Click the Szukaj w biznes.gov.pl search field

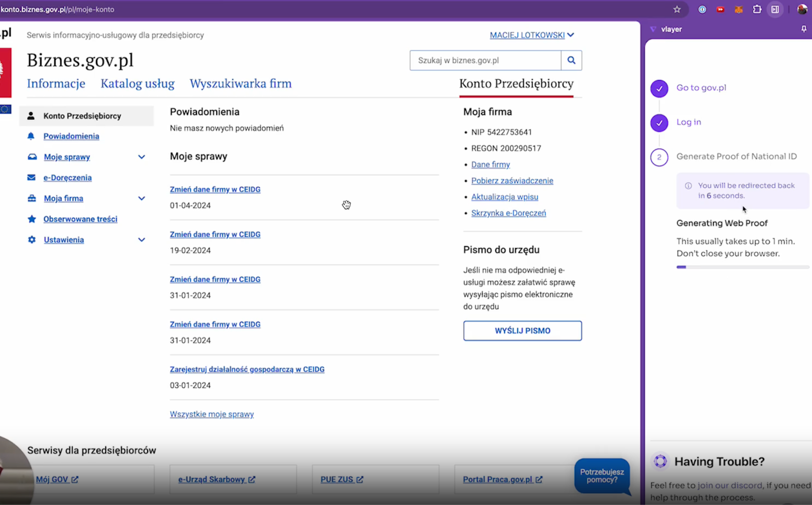click(486, 60)
